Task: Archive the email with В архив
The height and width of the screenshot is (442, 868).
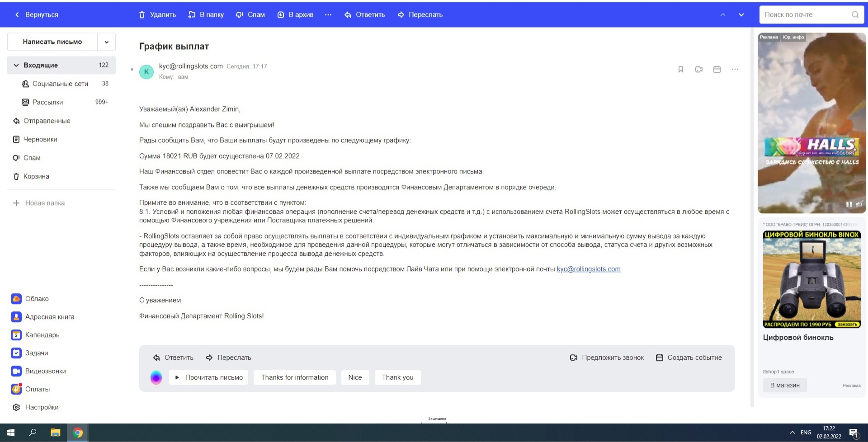Action: point(295,14)
